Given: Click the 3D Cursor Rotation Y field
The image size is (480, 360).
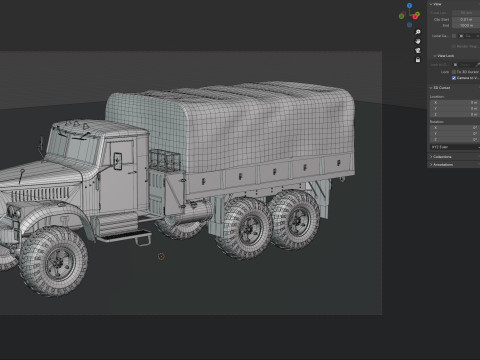Looking at the screenshot, I should [455, 134].
